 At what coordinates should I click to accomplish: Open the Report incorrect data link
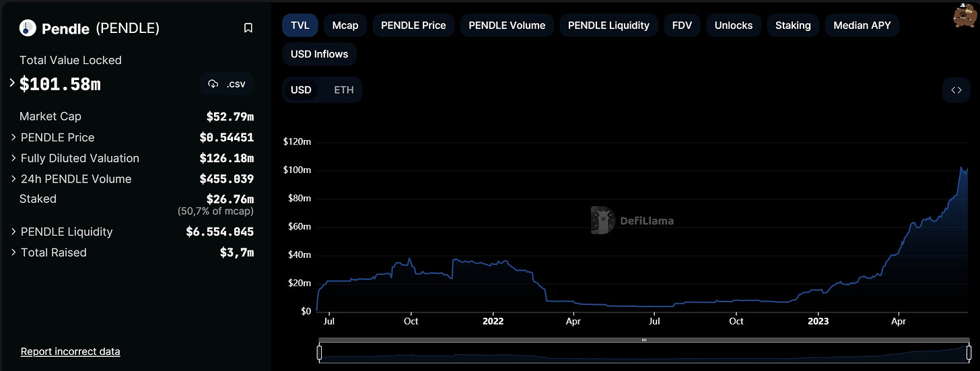(71, 351)
